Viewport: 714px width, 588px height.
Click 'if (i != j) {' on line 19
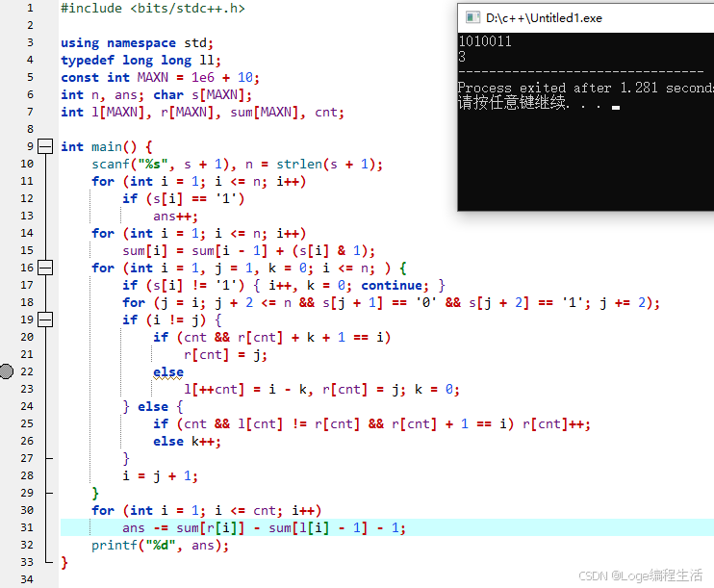pyautogui.click(x=171, y=320)
